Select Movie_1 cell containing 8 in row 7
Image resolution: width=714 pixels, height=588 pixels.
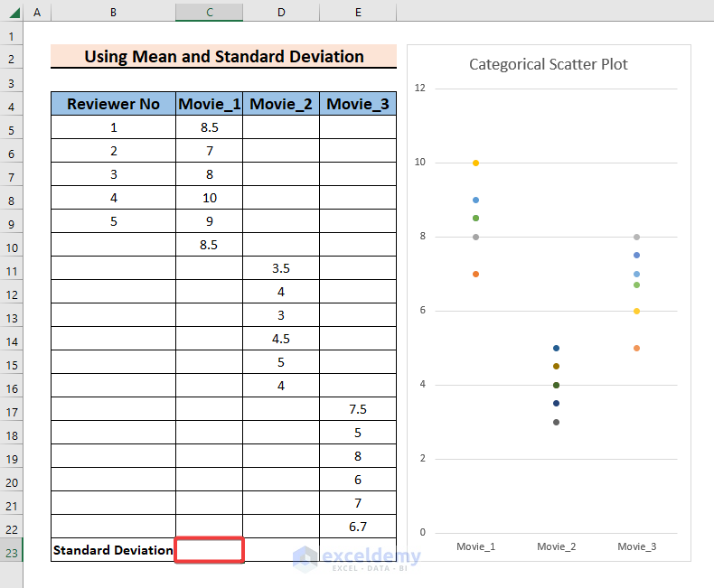coord(210,174)
